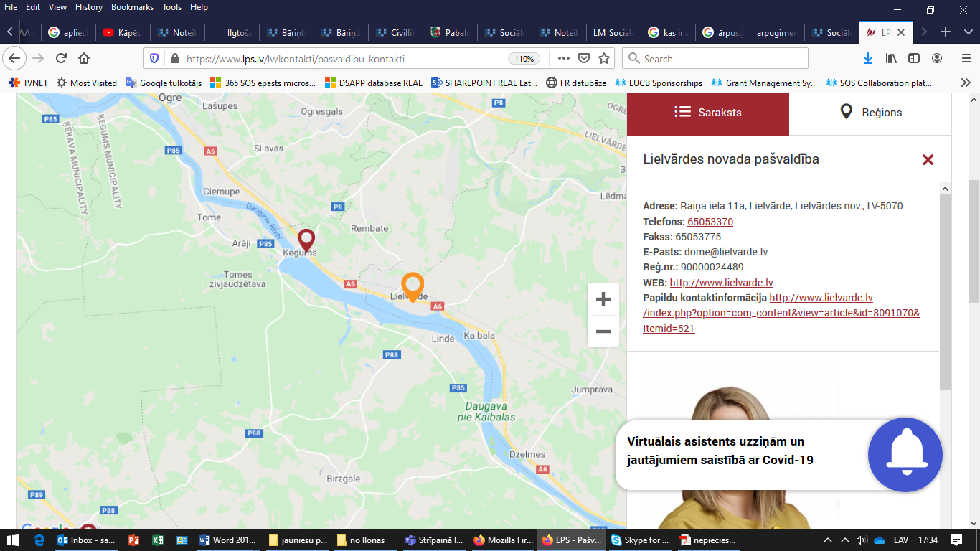The height and width of the screenshot is (551, 980).
Task: Open the Edit menu
Action: [33, 7]
